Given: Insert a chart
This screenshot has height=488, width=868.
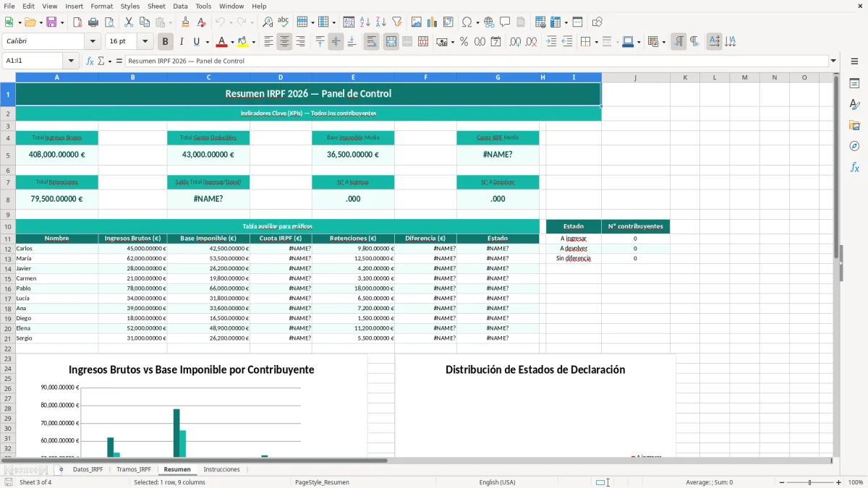Looking at the screenshot, I should pyautogui.click(x=433, y=22).
